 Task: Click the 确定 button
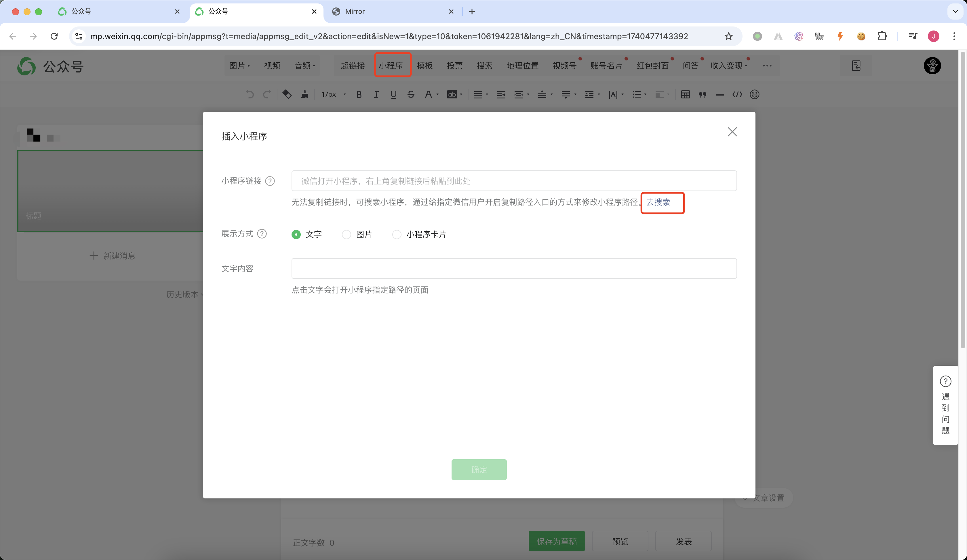pos(479,469)
